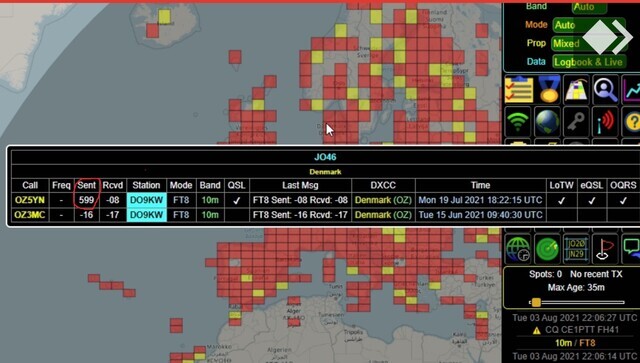Click Denmark (OZ) DXCC in the OZ5YN row
This screenshot has height=363, width=640.
pyautogui.click(x=383, y=200)
